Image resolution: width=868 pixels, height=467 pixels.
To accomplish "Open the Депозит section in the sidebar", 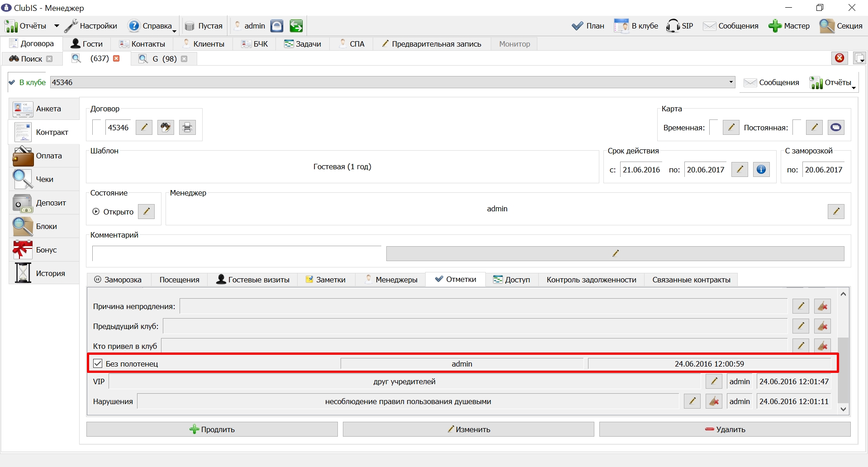I will [x=44, y=203].
